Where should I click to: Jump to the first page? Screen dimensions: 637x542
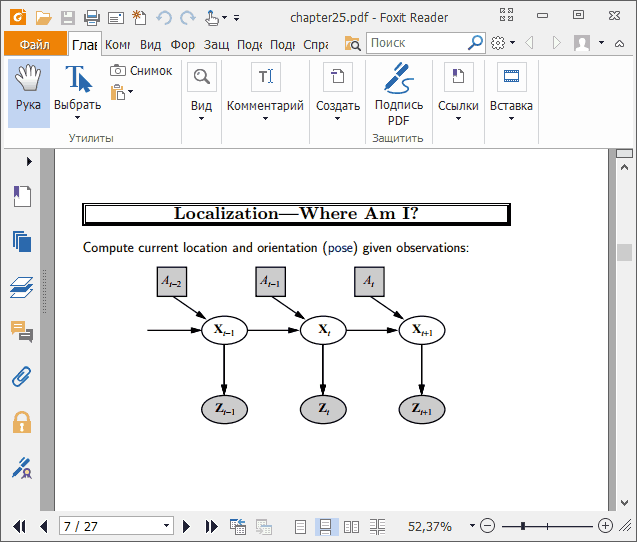coord(20,527)
